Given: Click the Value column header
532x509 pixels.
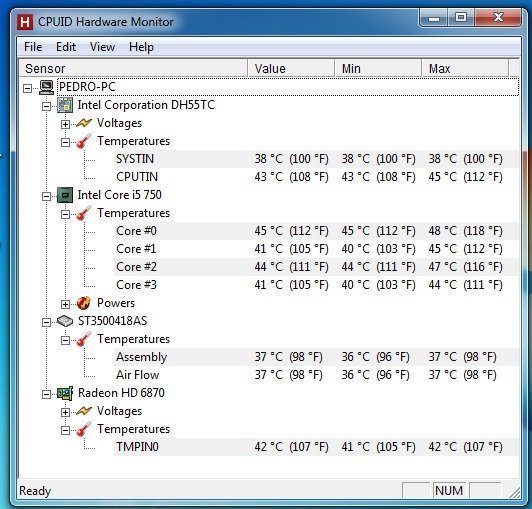Looking at the screenshot, I should [291, 69].
